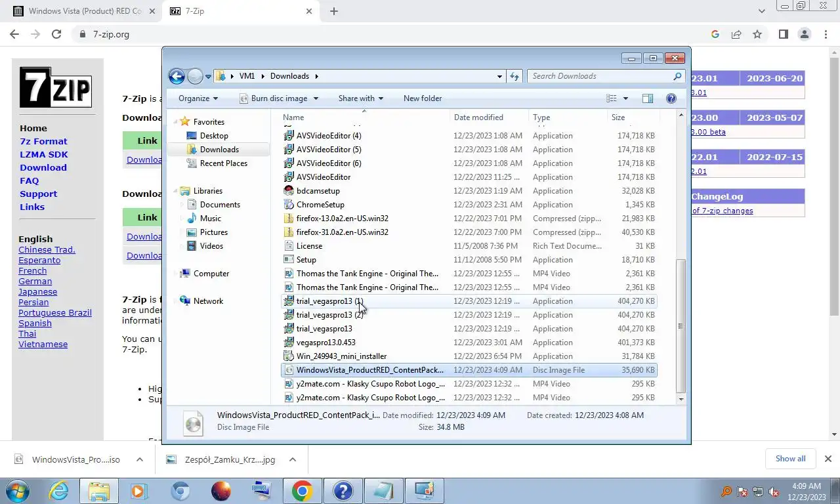Screen dimensions: 840x504
Task: Click the network tray icon
Action: coord(758,492)
